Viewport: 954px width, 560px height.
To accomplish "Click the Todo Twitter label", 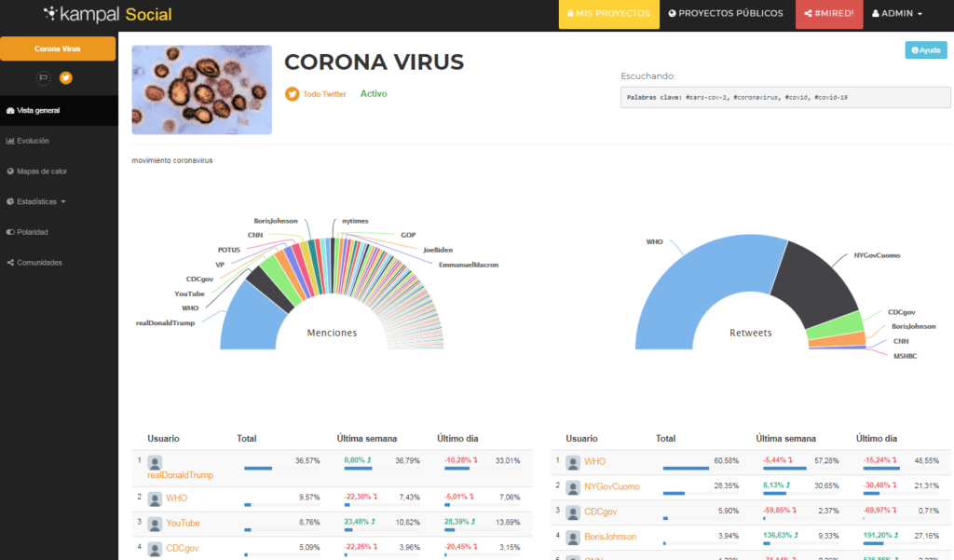I will pyautogui.click(x=325, y=94).
